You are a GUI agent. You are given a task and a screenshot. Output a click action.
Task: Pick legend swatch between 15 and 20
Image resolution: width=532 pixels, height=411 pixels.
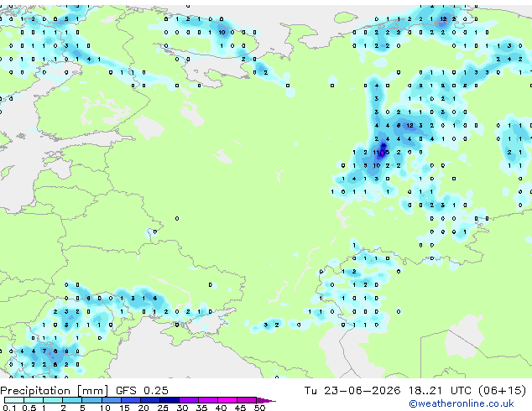point(130,400)
